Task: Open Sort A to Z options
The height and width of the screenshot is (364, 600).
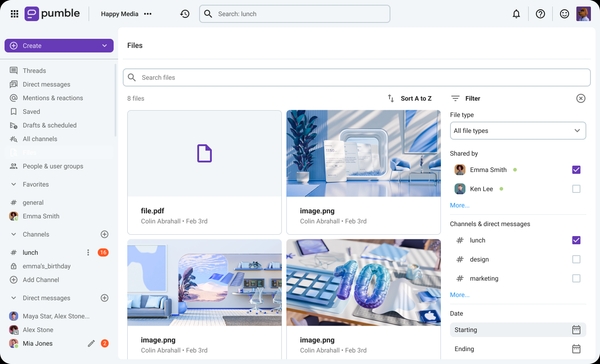Action: [x=416, y=98]
